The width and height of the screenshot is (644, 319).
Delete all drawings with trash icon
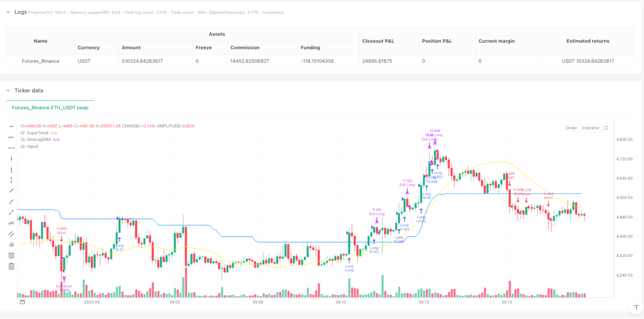[11, 266]
